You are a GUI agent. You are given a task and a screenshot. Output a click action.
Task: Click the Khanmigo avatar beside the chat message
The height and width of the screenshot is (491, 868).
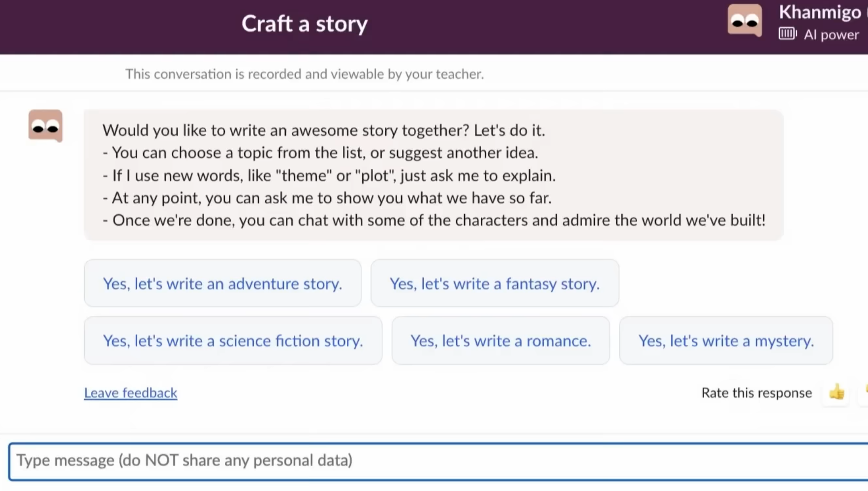click(x=45, y=126)
